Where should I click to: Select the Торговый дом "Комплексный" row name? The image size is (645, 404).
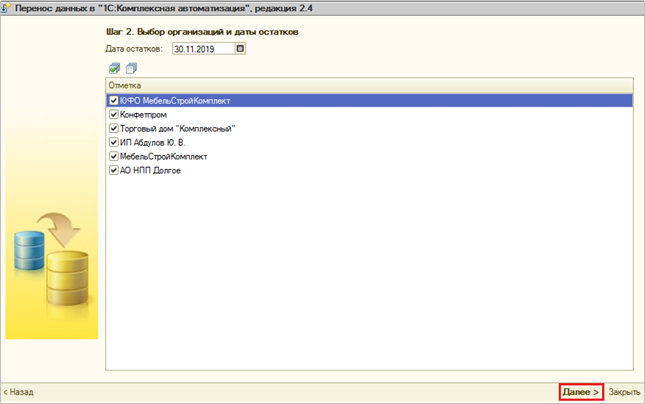tap(177, 129)
